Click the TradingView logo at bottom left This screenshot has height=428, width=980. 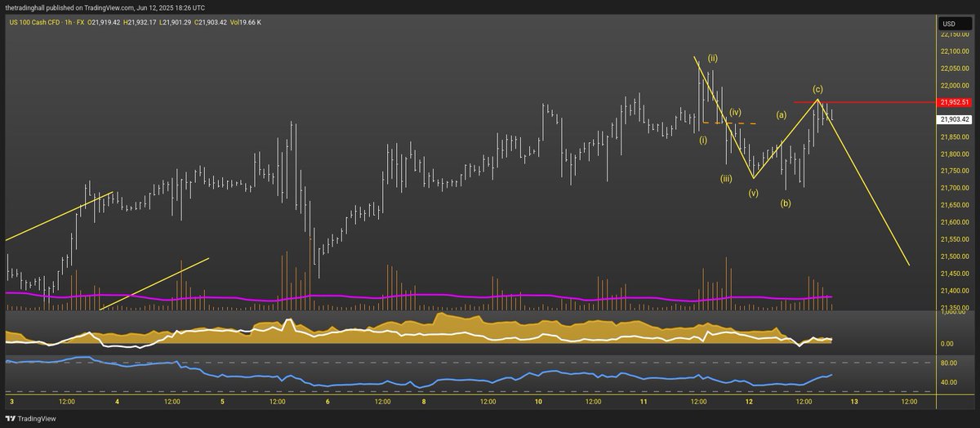(31, 418)
